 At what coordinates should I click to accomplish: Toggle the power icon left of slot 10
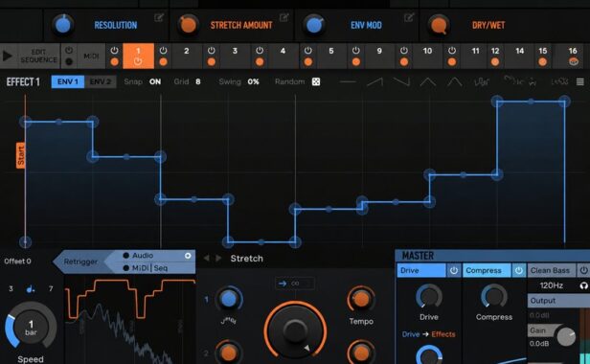pyautogui.click(x=404, y=51)
